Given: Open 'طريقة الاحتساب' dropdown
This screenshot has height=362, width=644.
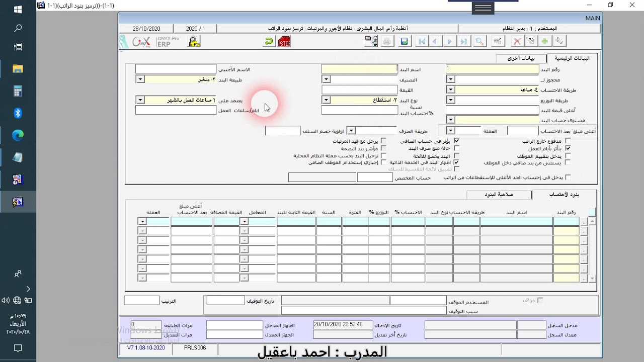Looking at the screenshot, I should [x=451, y=89].
